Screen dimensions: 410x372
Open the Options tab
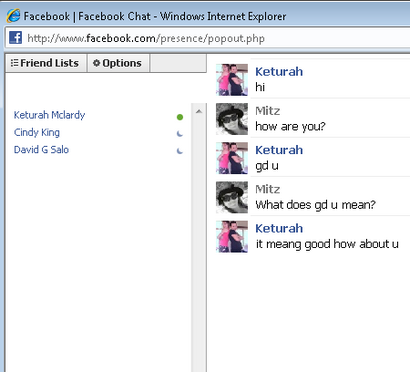[118, 63]
